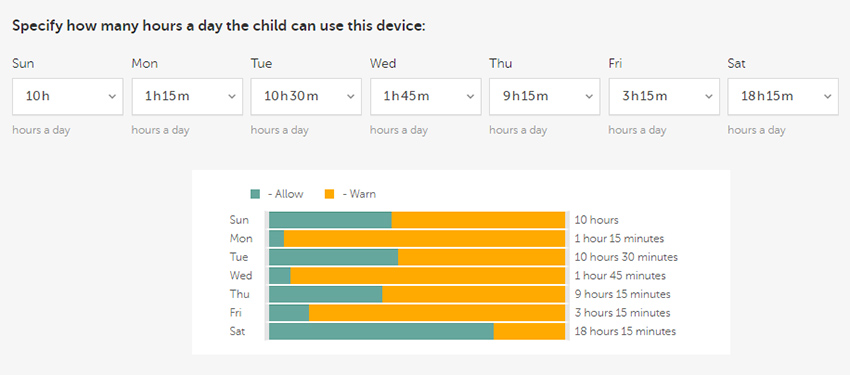Click the orange Warn segment of Fri bar
The height and width of the screenshot is (375, 850).
[x=437, y=313]
